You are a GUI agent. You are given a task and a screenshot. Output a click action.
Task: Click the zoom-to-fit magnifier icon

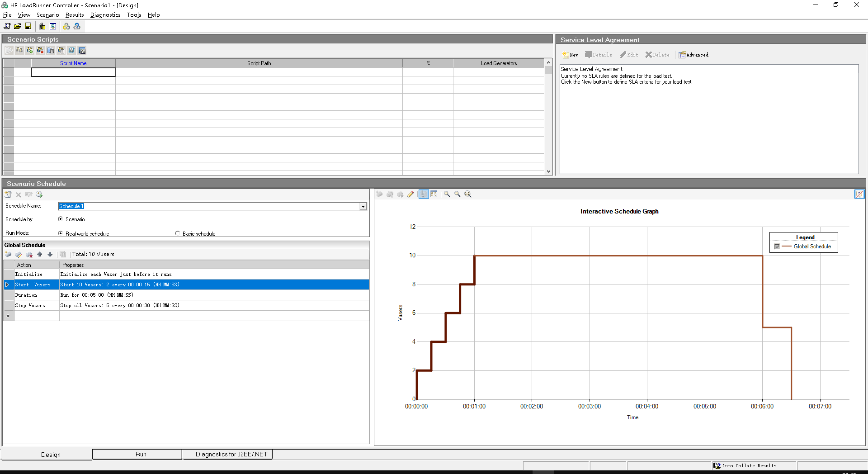(x=468, y=194)
